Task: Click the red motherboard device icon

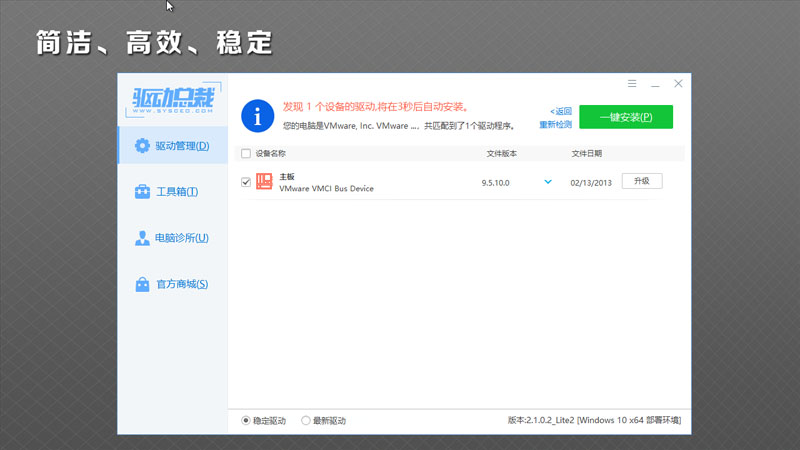Action: coord(264,181)
